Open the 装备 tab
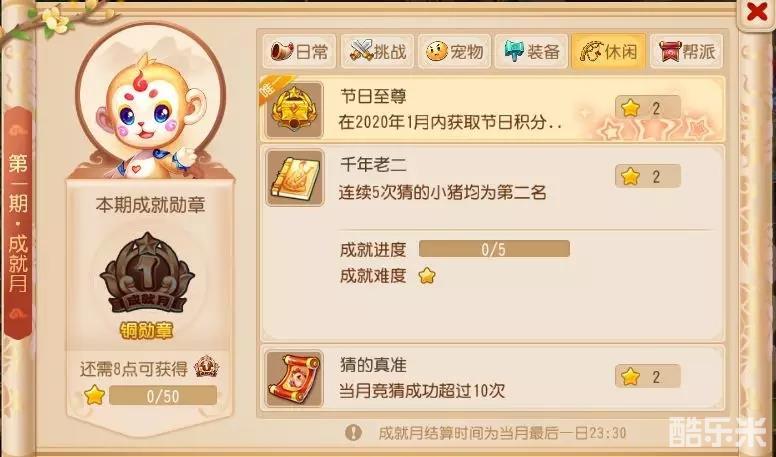Screen dimensions: 776x457 pos(531,51)
